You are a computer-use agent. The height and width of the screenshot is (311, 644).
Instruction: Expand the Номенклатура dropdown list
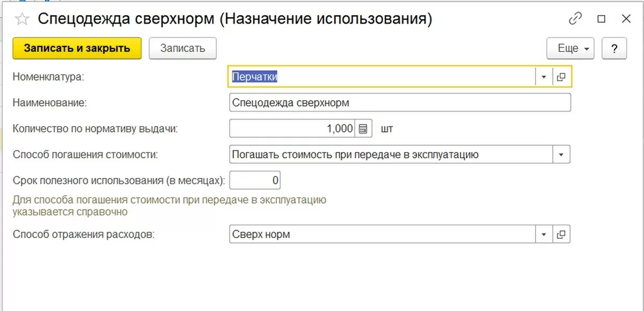pyautogui.click(x=544, y=77)
